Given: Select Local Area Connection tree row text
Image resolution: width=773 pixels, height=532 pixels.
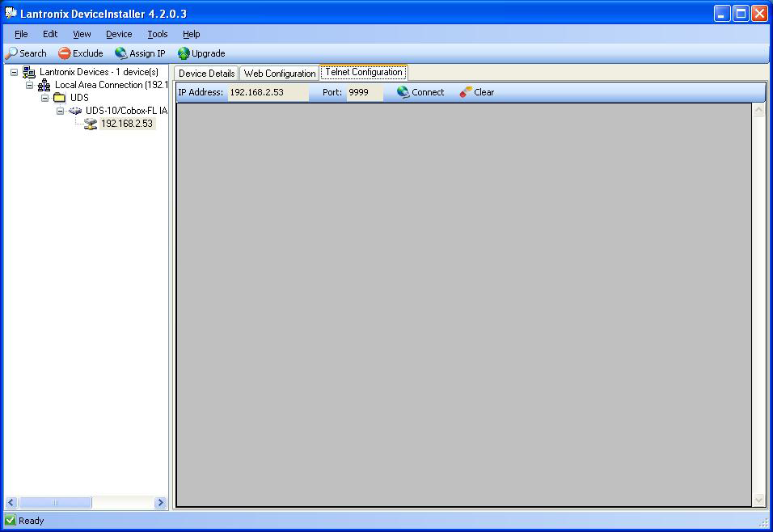Looking at the screenshot, I should (111, 85).
